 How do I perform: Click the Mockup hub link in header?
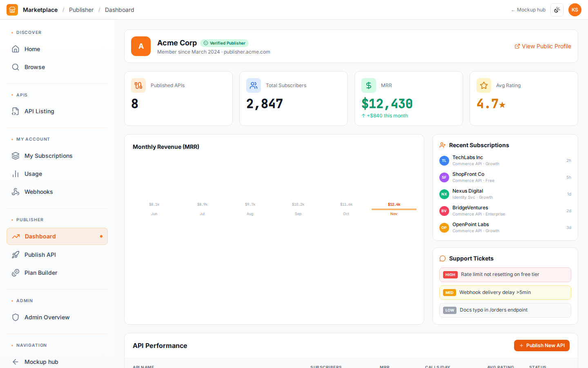(x=528, y=10)
